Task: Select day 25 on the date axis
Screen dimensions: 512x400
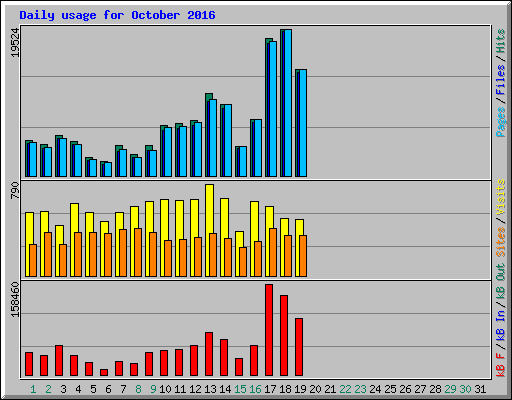Action: pos(390,389)
